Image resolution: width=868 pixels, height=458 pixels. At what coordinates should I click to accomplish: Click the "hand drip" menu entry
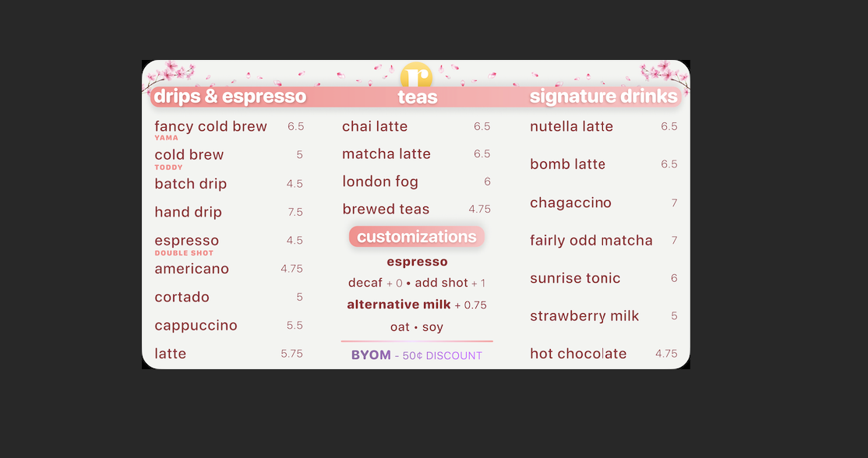click(188, 212)
